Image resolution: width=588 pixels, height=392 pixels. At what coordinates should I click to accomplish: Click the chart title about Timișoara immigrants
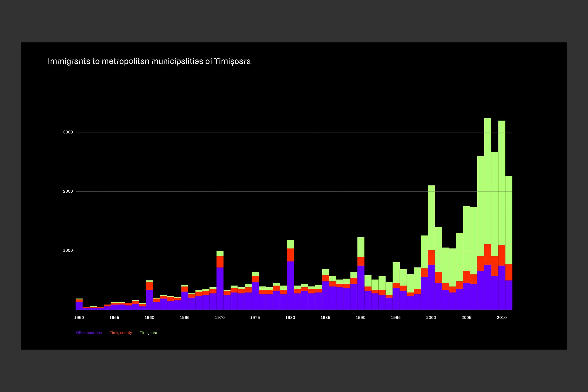click(x=149, y=61)
